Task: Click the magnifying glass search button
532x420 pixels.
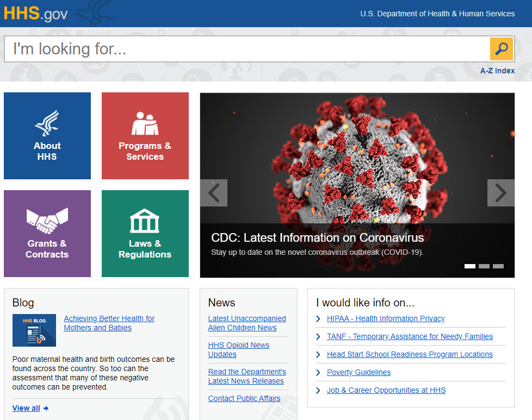Action: (x=501, y=49)
